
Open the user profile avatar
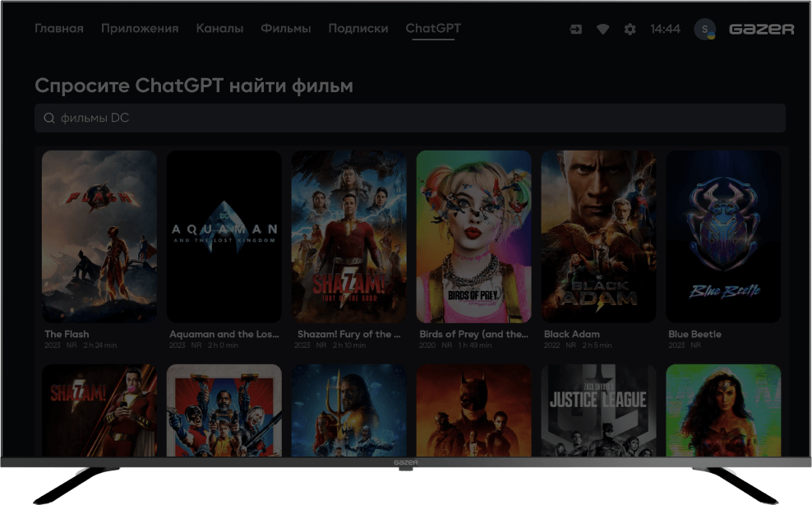pos(705,30)
